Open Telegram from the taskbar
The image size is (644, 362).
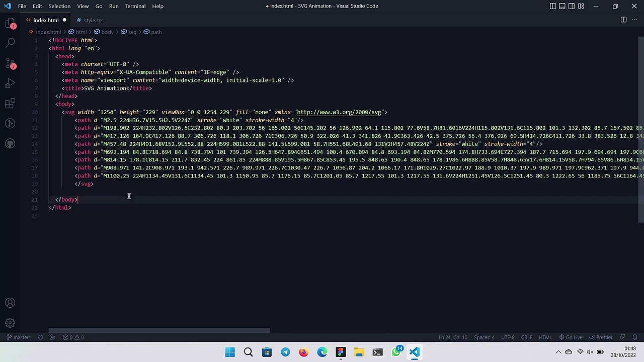click(285, 352)
